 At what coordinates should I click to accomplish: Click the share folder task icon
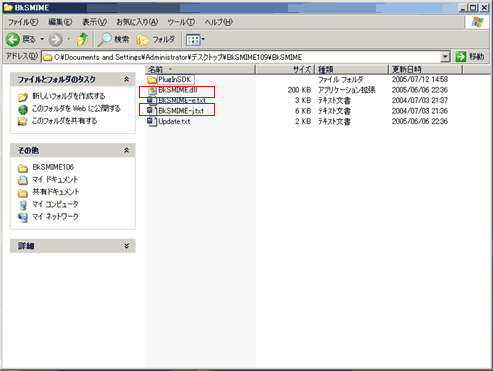pyautogui.click(x=23, y=121)
